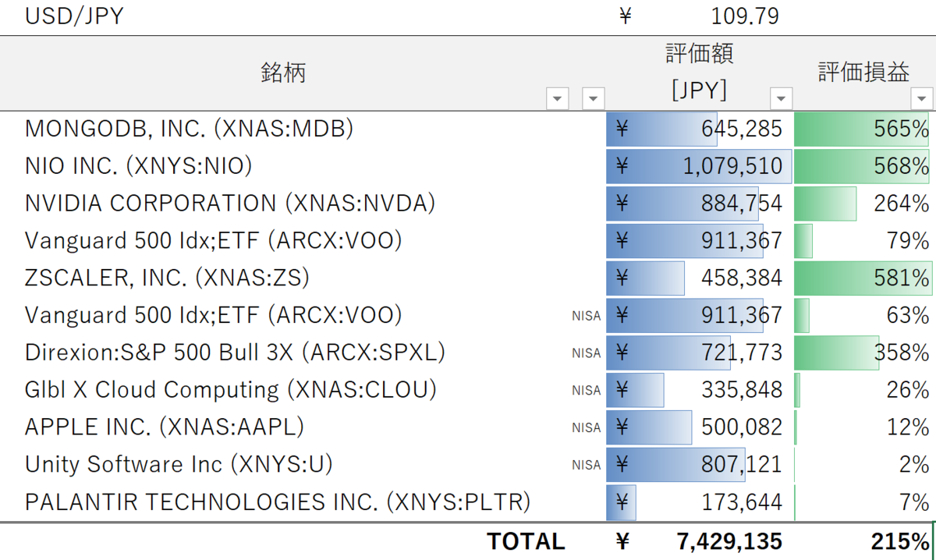This screenshot has width=936, height=560.
Task: Select the 565% gain cell
Action: pyautogui.click(x=863, y=129)
